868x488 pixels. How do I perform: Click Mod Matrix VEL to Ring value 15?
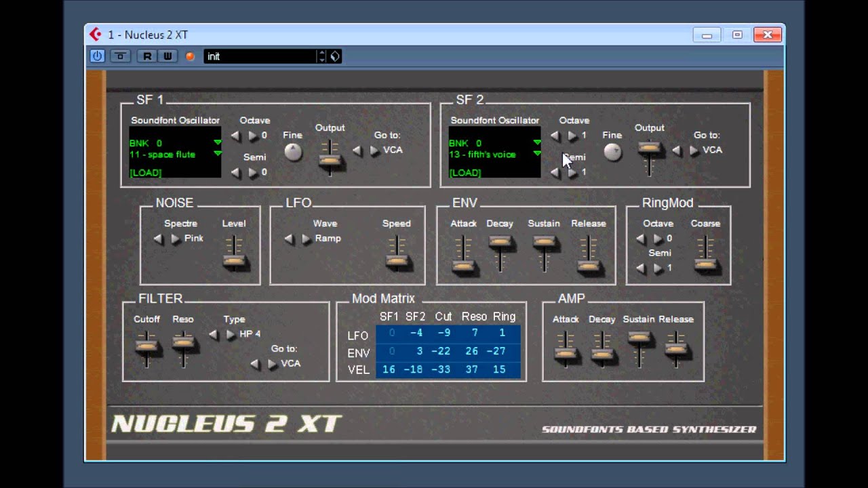coord(499,369)
